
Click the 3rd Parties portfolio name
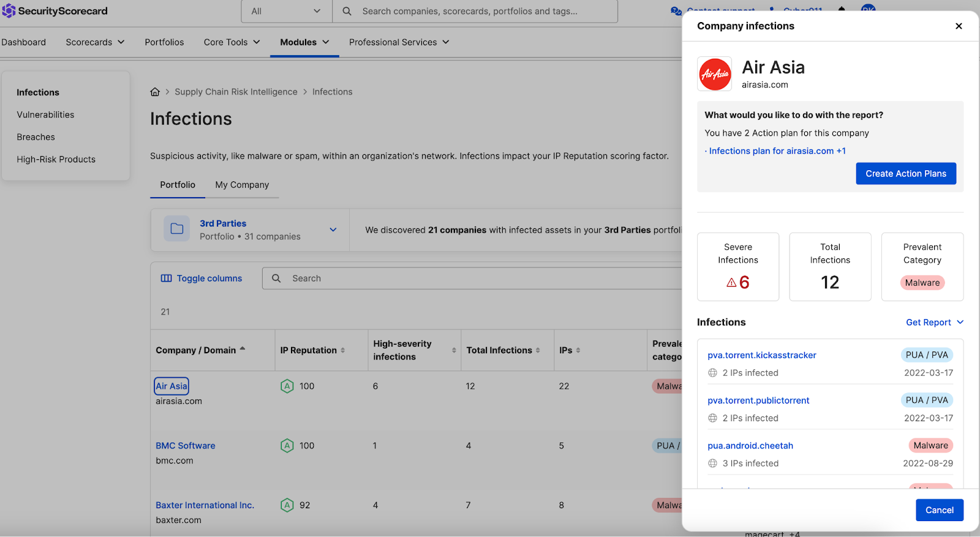tap(223, 223)
